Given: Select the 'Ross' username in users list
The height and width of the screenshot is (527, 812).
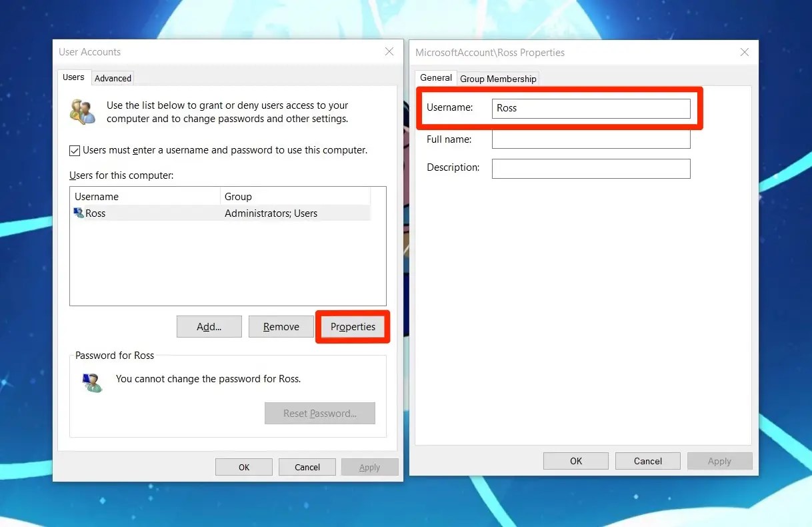Looking at the screenshot, I should [x=95, y=213].
